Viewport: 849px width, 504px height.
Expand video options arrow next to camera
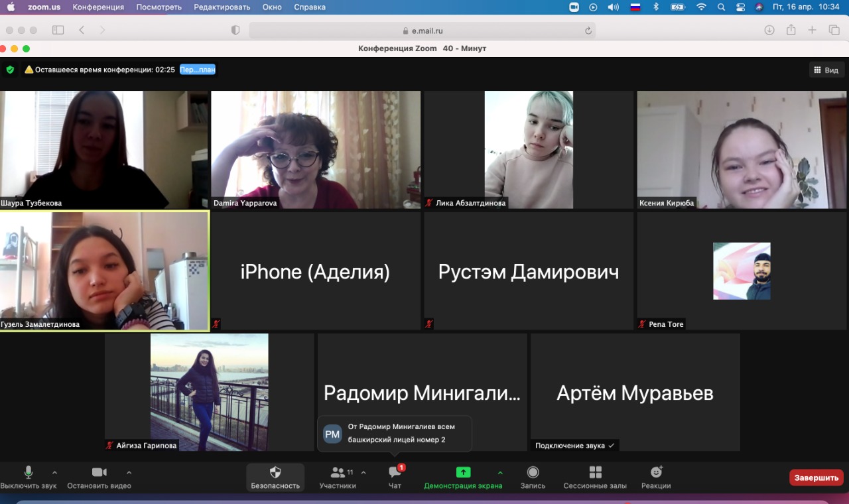click(x=129, y=473)
